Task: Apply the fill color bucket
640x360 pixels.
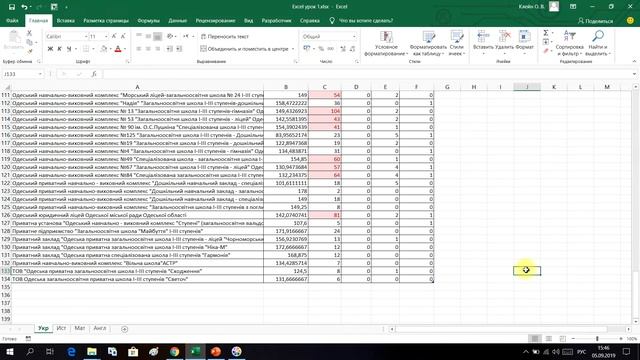Action: (x=104, y=49)
